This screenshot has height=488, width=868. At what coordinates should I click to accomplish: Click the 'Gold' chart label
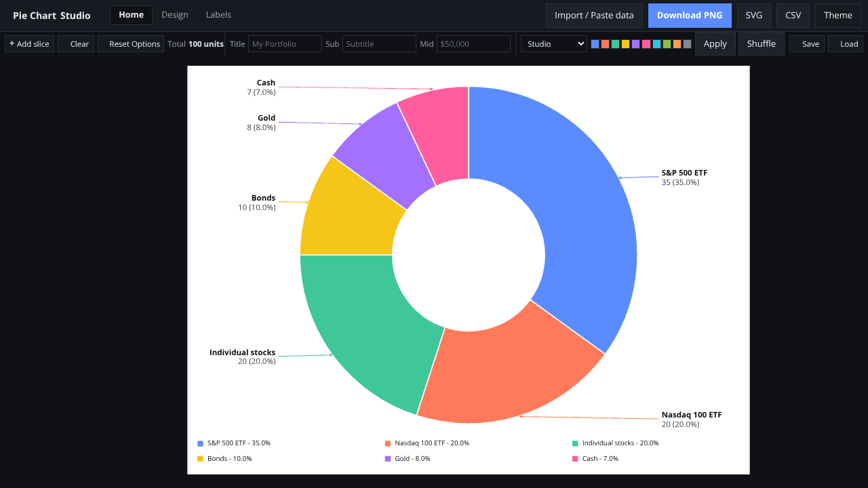coord(267,118)
